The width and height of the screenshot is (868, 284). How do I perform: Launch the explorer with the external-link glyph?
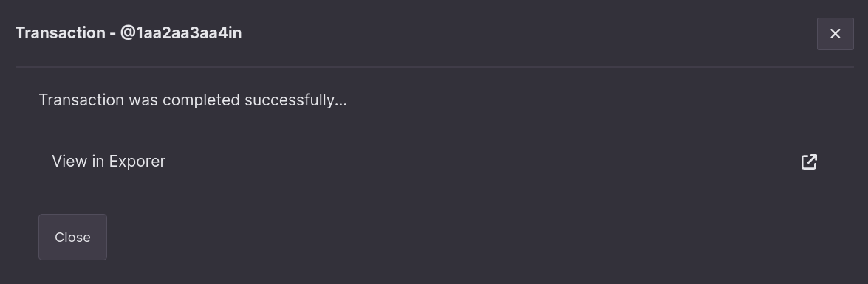pos(809,162)
